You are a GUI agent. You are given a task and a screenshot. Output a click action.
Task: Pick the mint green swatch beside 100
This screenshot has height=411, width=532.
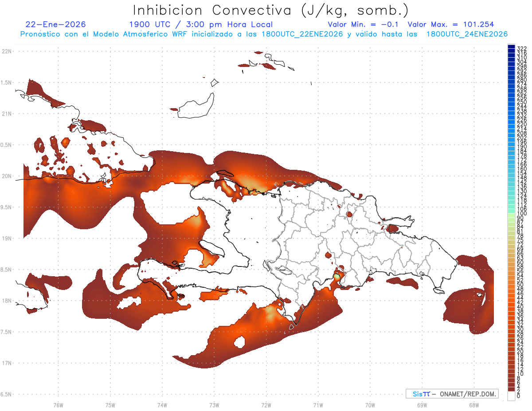[x=511, y=211]
